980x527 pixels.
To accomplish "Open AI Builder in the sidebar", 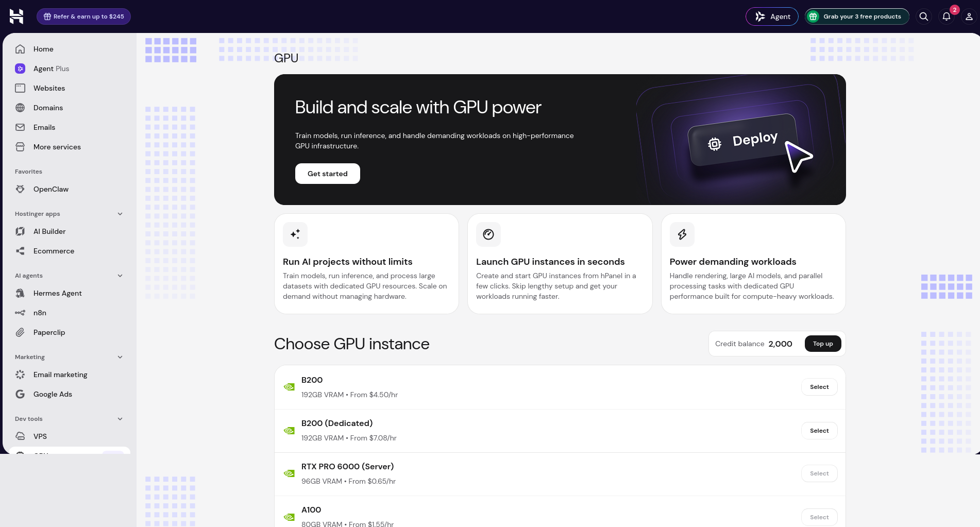I will click(70, 231).
